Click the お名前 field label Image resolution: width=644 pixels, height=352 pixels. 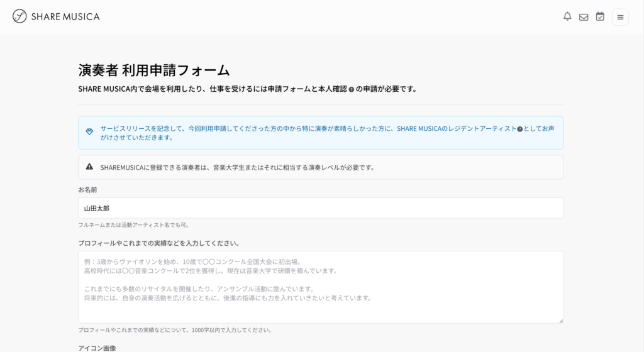[x=87, y=189]
